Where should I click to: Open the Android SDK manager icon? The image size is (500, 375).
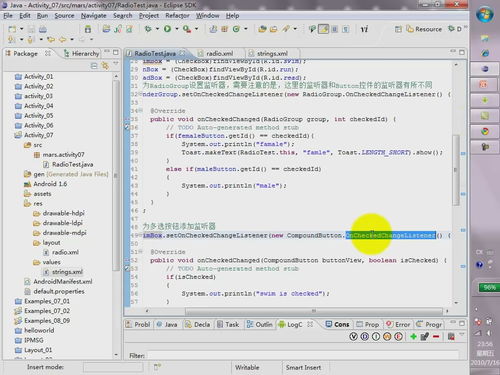pyautogui.click(x=88, y=29)
